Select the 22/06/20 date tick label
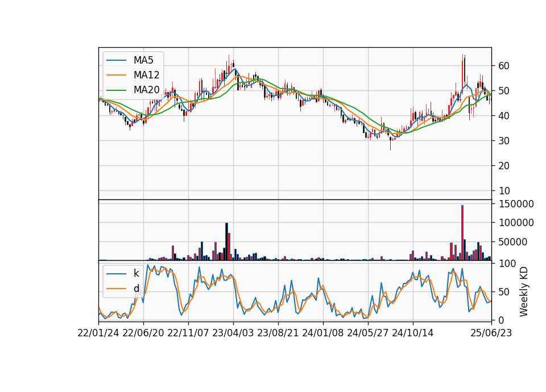Image resolution: width=546 pixels, height=392 pixels. (x=143, y=333)
